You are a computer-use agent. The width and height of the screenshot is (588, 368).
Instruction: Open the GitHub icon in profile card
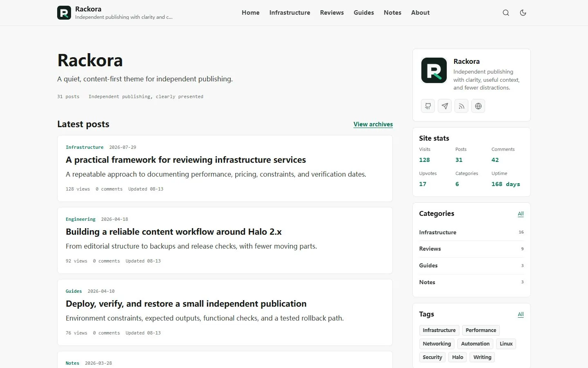click(428, 106)
